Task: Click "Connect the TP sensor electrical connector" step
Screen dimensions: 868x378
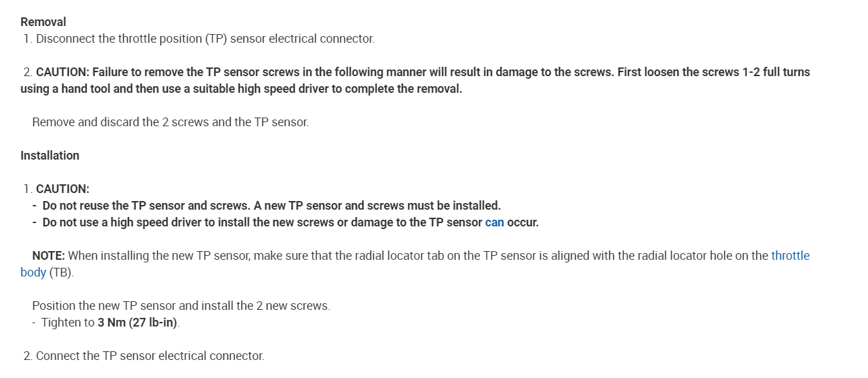Action: pyautogui.click(x=150, y=356)
